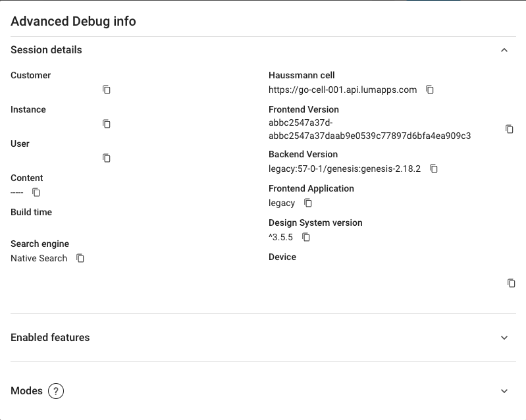Copy the Haussmann cell URL
The width and height of the screenshot is (526, 420).
[430, 90]
